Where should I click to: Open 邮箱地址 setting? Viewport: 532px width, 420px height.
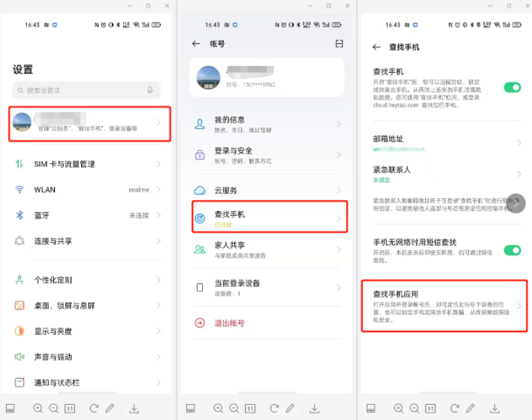(x=447, y=143)
